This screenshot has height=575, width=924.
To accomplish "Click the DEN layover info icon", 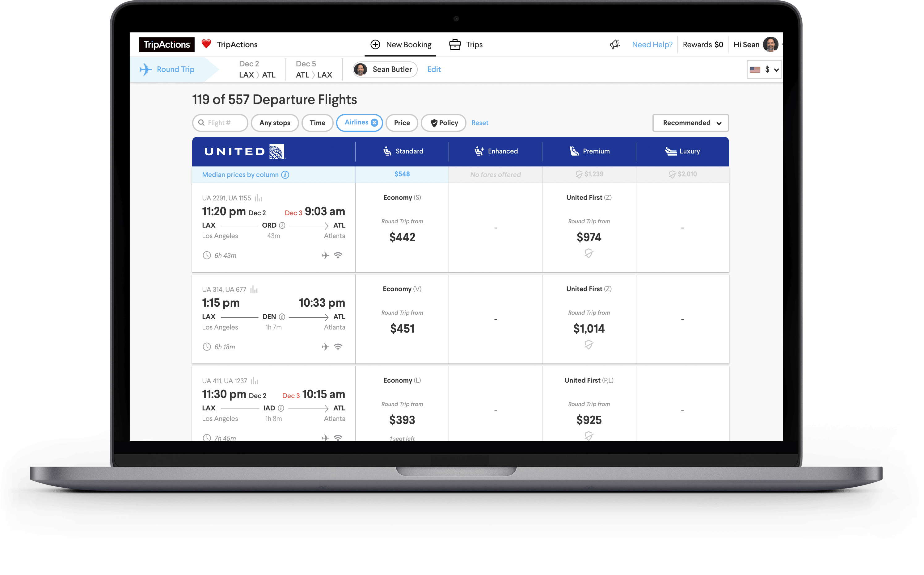I will click(282, 317).
